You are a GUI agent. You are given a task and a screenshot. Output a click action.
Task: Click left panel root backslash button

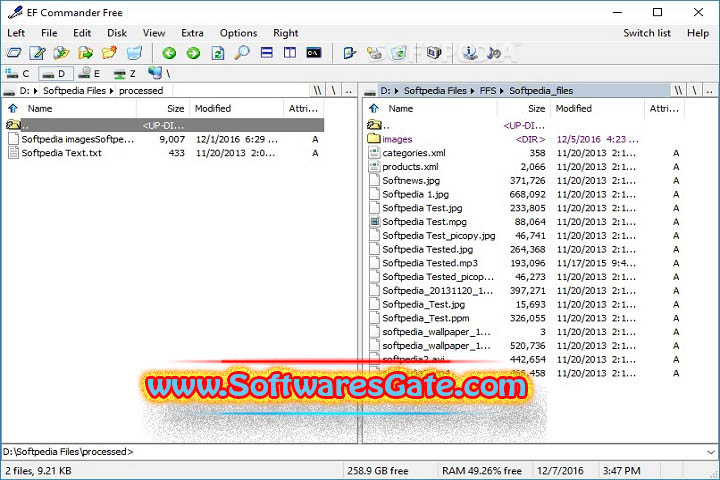(333, 90)
